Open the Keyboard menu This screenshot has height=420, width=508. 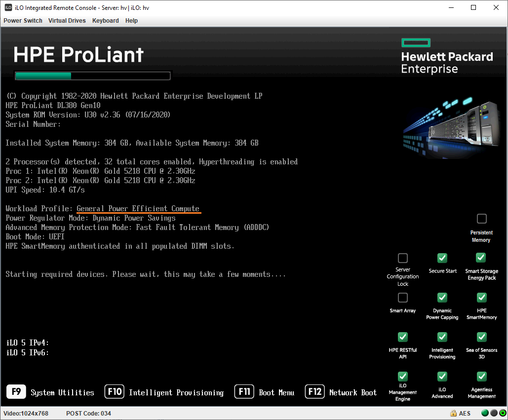(106, 20)
